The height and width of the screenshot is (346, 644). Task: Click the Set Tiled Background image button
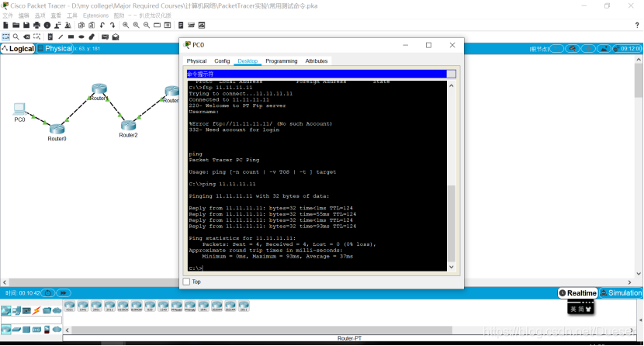pos(604,49)
